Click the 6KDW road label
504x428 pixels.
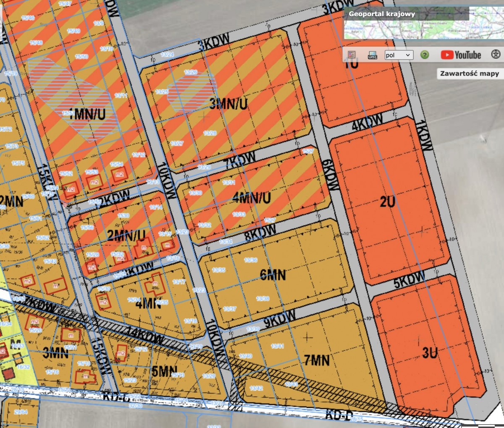pyautogui.click(x=332, y=175)
